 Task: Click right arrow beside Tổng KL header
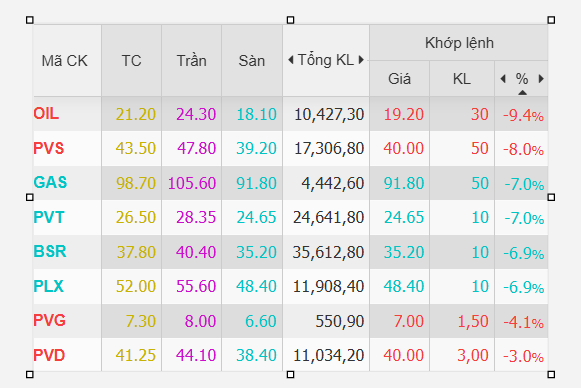[x=361, y=60]
